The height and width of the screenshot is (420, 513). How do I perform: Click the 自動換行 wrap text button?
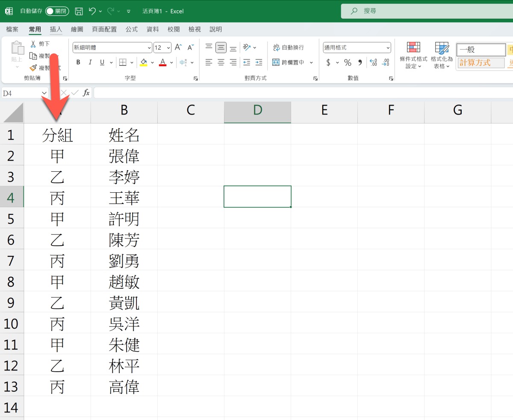pyautogui.click(x=289, y=47)
